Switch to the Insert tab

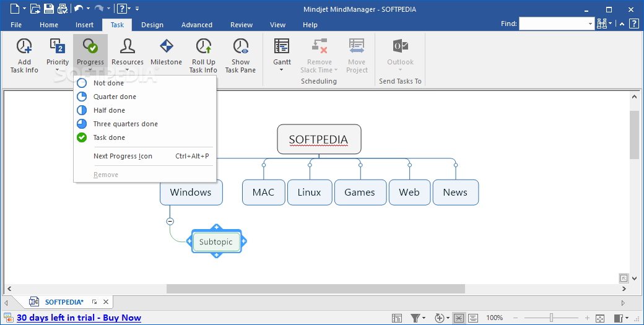coord(85,25)
